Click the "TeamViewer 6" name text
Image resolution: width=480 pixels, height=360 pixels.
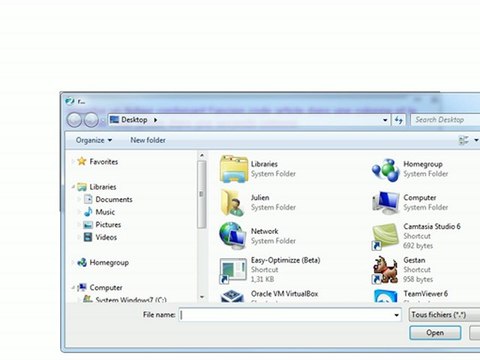(426, 294)
